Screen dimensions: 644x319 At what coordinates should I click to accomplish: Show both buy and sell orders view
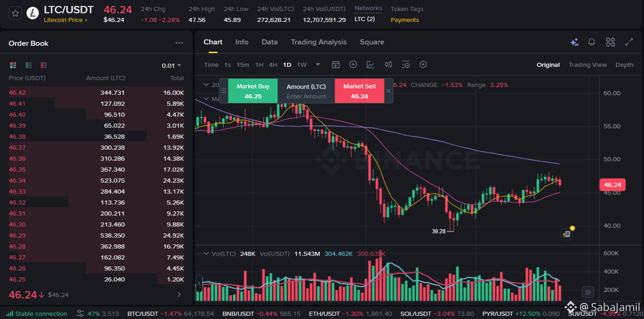pyautogui.click(x=13, y=65)
